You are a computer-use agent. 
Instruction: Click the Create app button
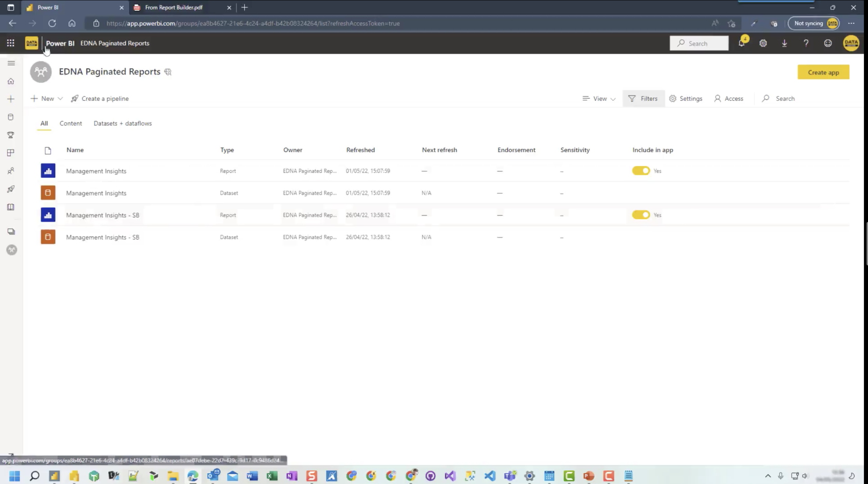(824, 72)
